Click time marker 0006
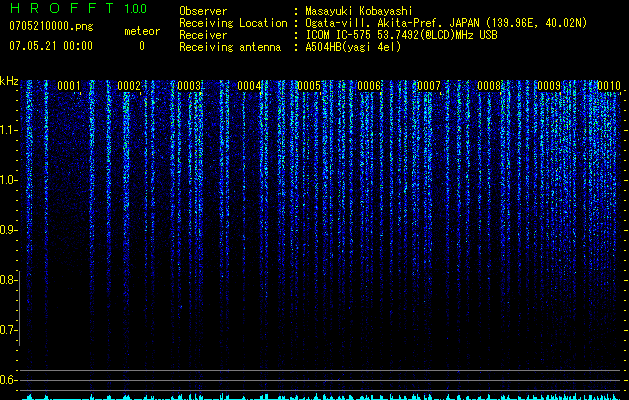Viewport: 629px width, 400px height. click(369, 86)
